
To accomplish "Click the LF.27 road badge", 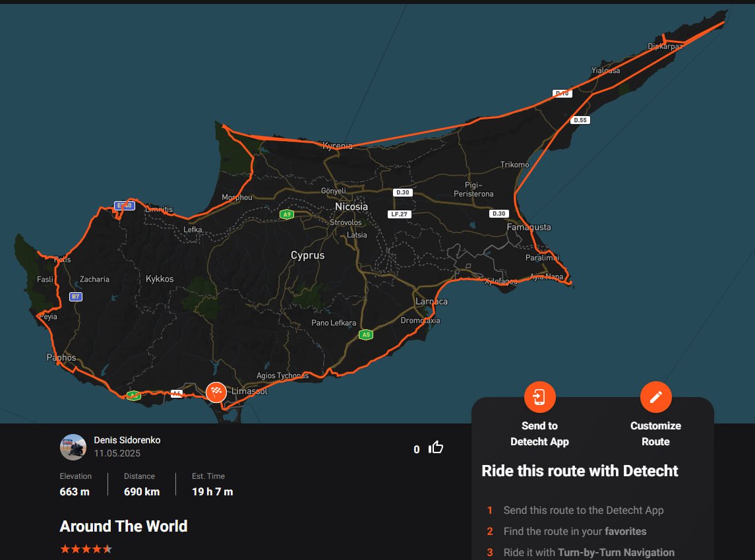I will [400, 214].
